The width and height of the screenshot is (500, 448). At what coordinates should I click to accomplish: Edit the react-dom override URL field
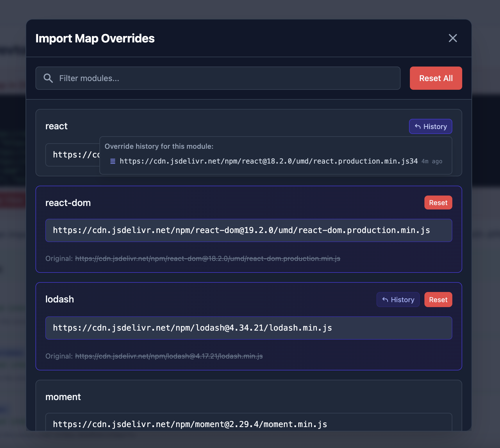click(x=249, y=230)
